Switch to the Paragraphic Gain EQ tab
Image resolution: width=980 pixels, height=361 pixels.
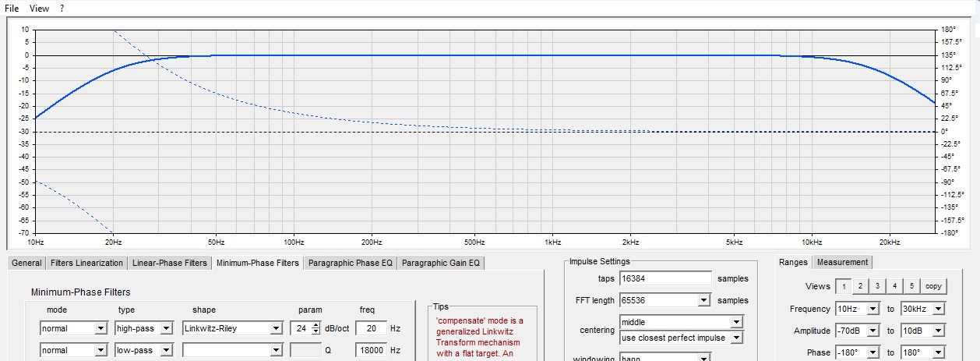[x=441, y=263]
